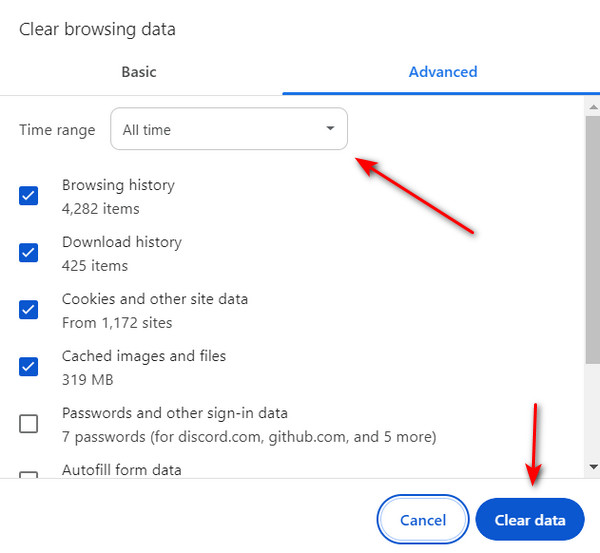Uncheck the Browsing history checkbox
The image size is (600, 553).
pos(29,196)
